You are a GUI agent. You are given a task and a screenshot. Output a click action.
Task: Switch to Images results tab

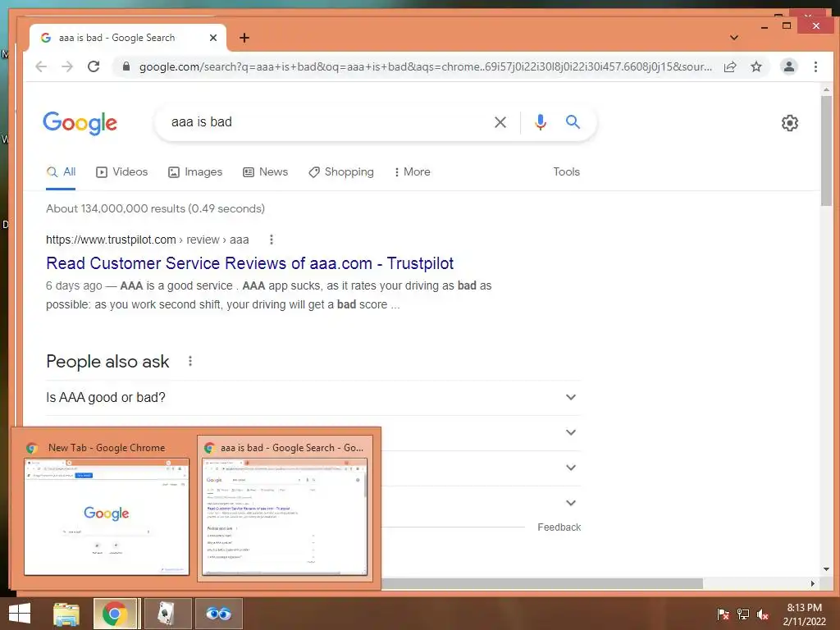195,172
